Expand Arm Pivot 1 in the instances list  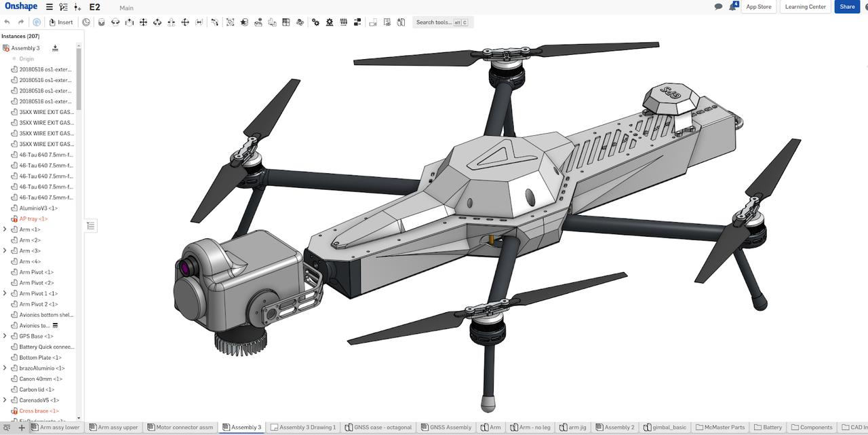5,293
